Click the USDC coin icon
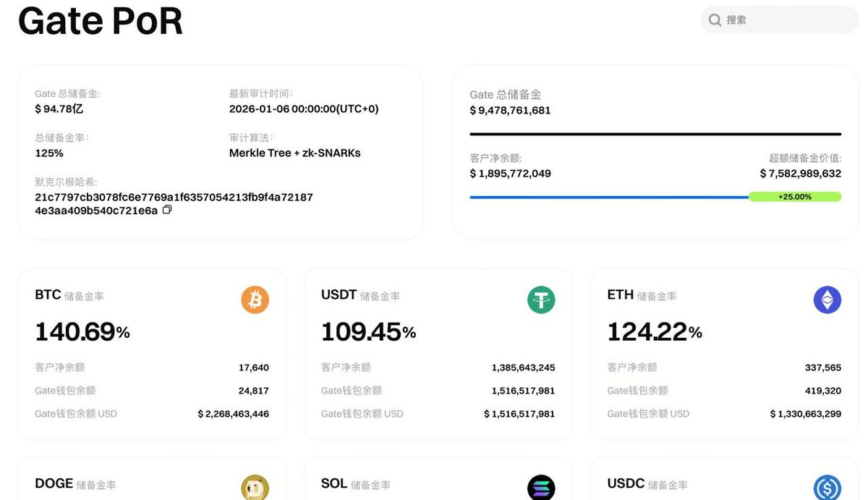 tap(827, 488)
